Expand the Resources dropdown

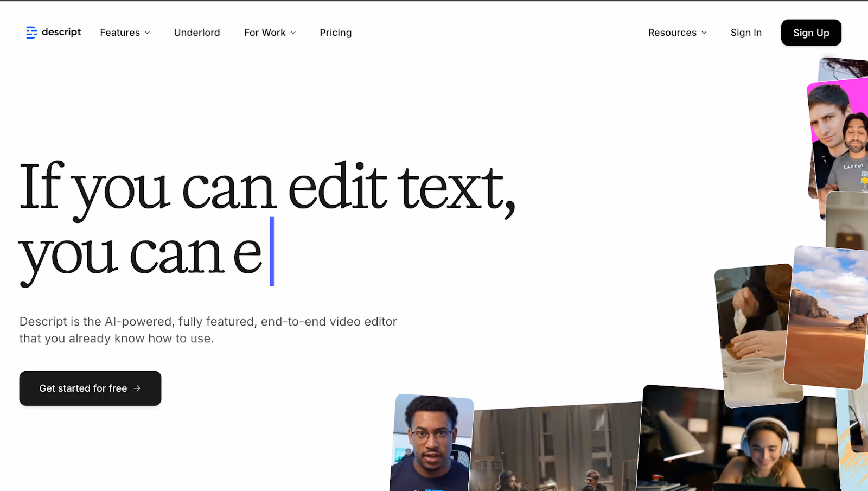click(677, 33)
